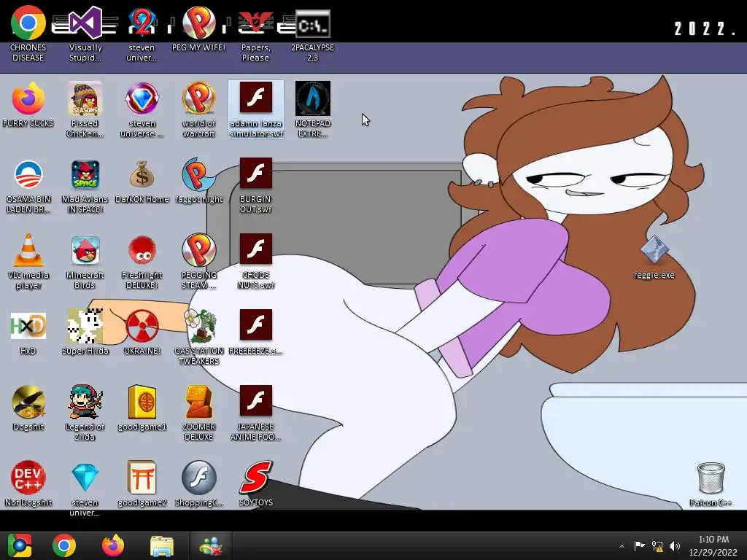Screen dimensions: 747x560
Task: Launch the Visually Stupid Visual Studio shortcut
Action: tap(85, 23)
